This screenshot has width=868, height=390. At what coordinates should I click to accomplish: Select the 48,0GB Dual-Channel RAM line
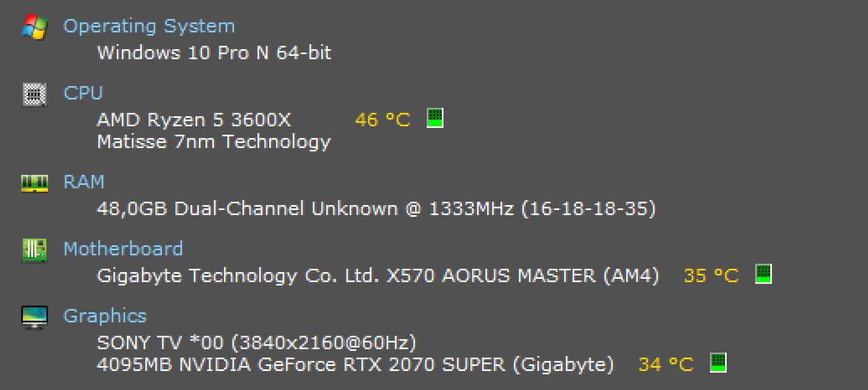[376, 209]
